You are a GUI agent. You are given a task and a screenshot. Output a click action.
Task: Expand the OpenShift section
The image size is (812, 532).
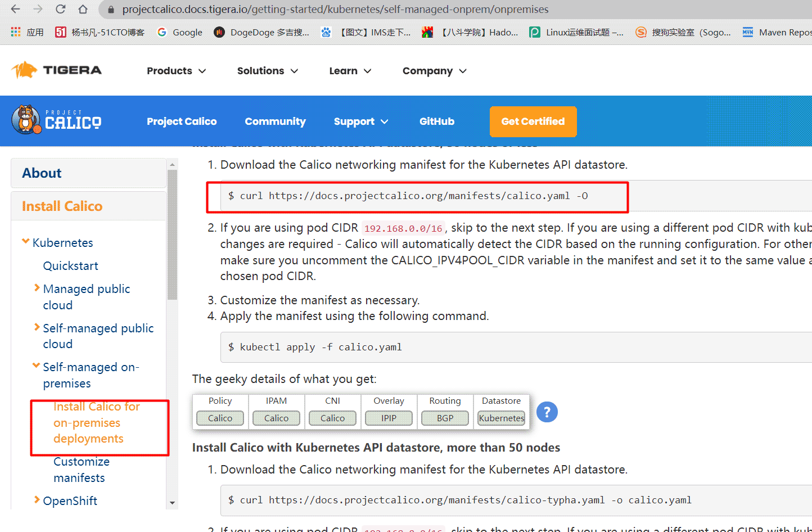37,500
